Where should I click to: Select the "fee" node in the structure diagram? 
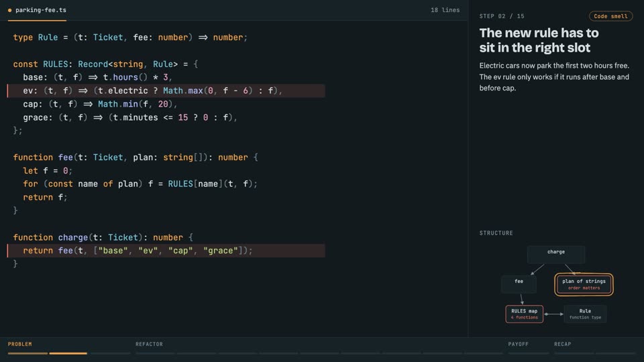(x=519, y=284)
